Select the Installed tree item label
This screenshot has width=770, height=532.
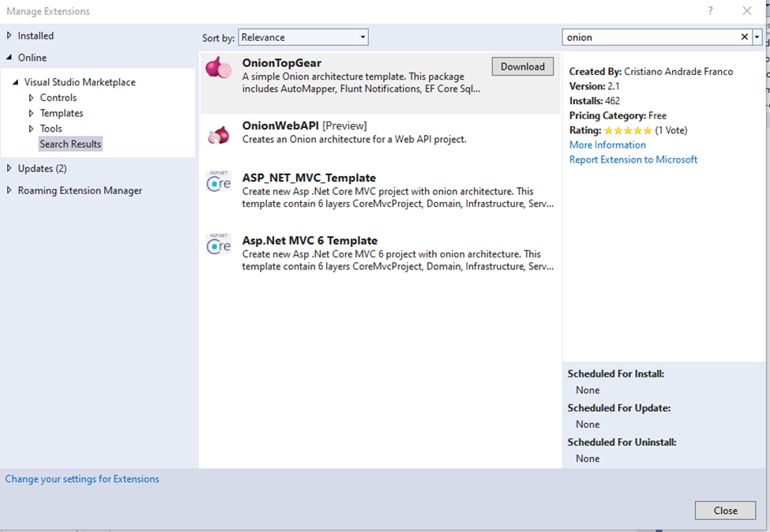[36, 36]
